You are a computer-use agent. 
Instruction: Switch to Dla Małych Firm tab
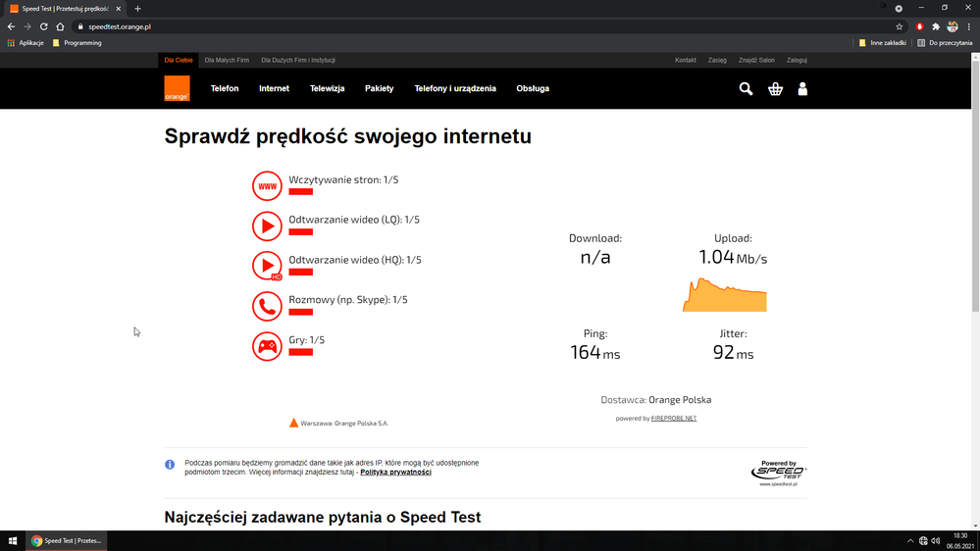(227, 60)
